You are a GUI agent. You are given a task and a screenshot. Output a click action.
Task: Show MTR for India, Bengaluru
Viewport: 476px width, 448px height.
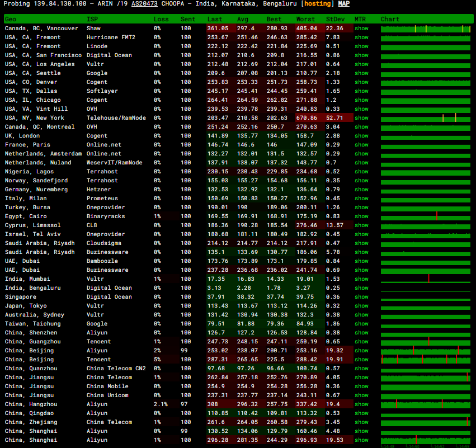coord(361,288)
